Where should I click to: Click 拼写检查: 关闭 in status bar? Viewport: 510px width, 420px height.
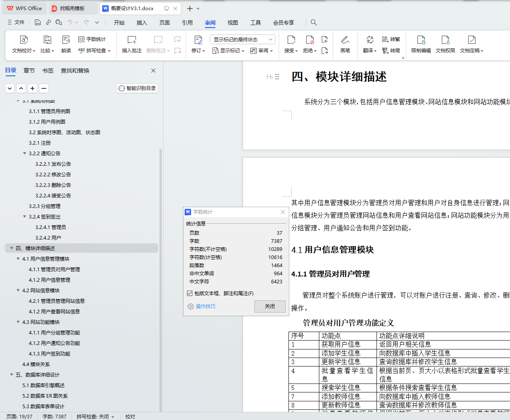click(95, 416)
